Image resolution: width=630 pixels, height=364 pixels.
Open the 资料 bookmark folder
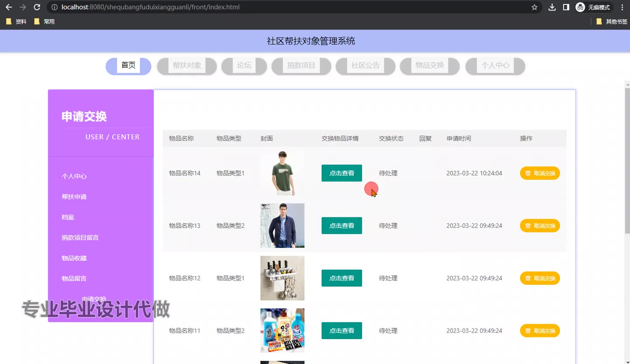click(17, 21)
